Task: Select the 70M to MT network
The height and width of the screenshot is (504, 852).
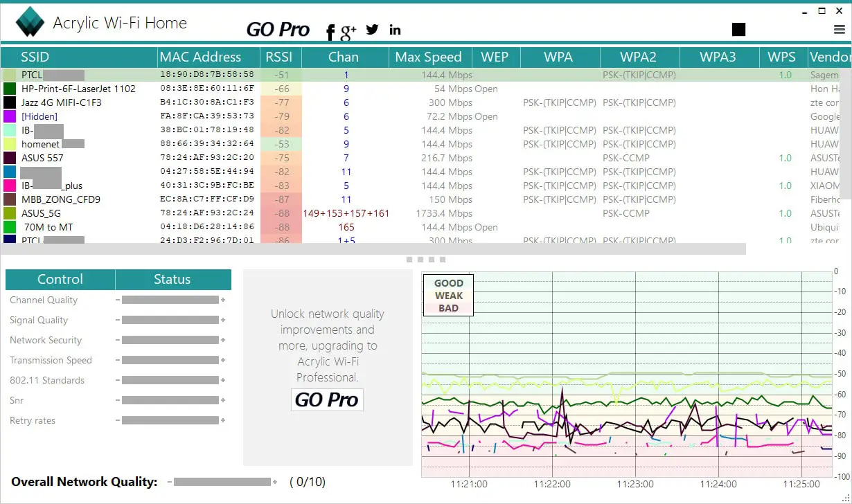Action: (x=48, y=227)
